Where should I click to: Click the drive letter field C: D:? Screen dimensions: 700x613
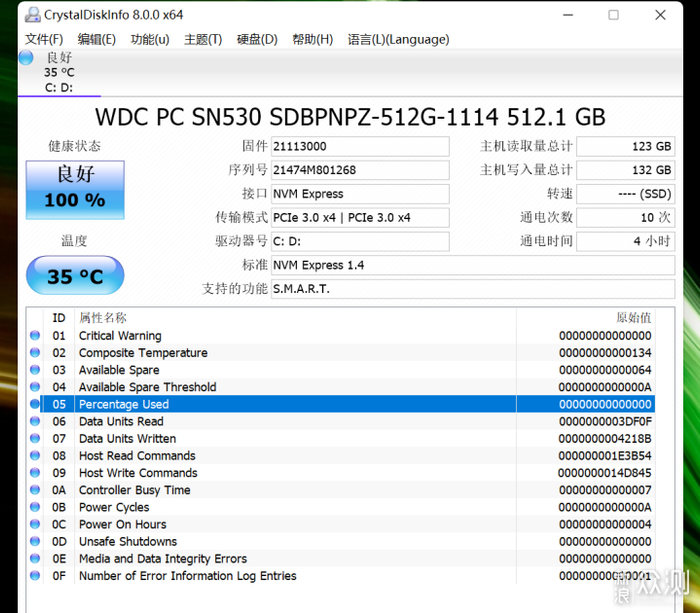pos(360,241)
